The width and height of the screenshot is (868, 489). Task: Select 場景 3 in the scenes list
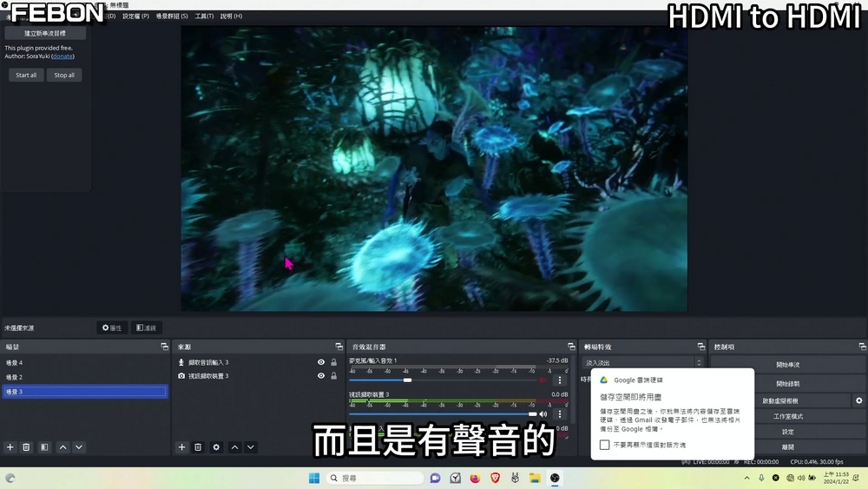coord(85,392)
